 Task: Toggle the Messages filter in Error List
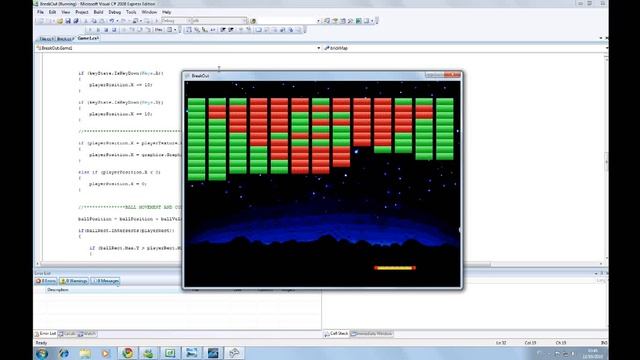105,281
